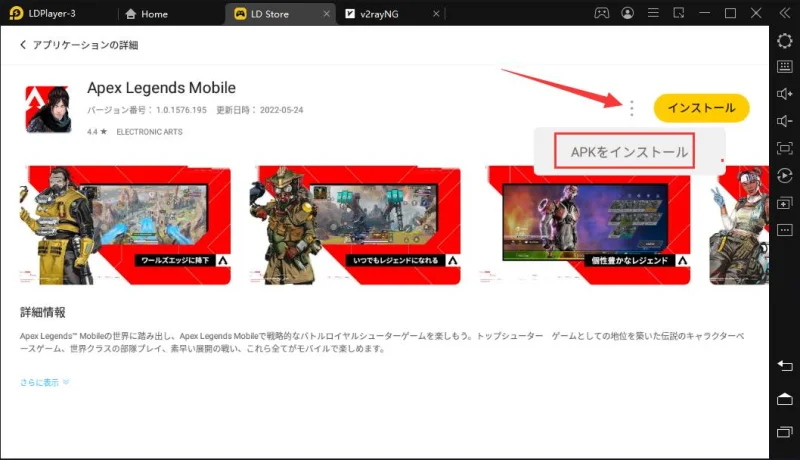Click the ELECTRONIC ARTS developer link
The height and width of the screenshot is (460, 800).
(149, 132)
